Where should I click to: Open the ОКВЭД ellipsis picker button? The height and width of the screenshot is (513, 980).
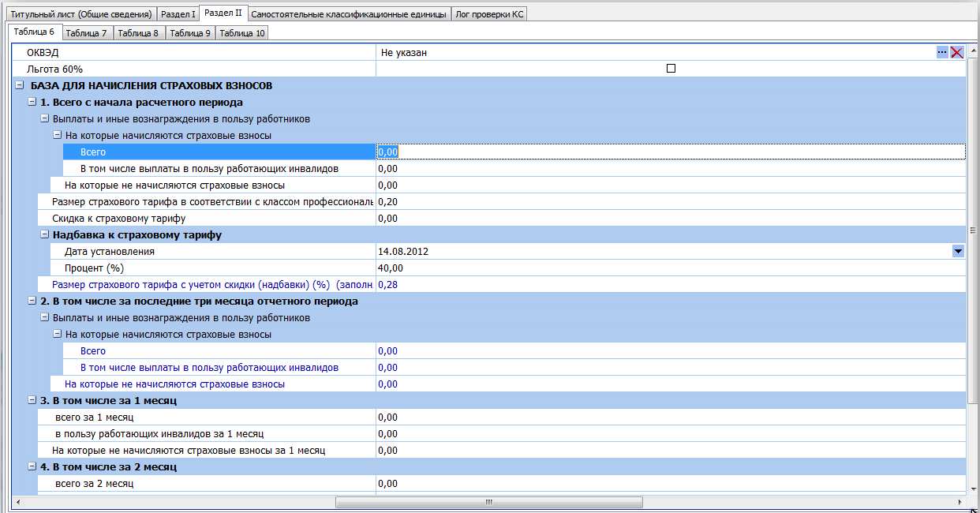pyautogui.click(x=942, y=52)
